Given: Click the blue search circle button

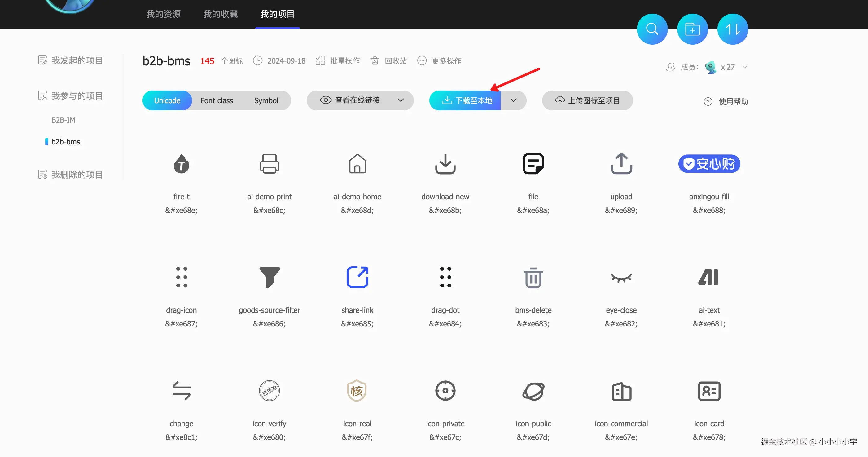Looking at the screenshot, I should 652,29.
